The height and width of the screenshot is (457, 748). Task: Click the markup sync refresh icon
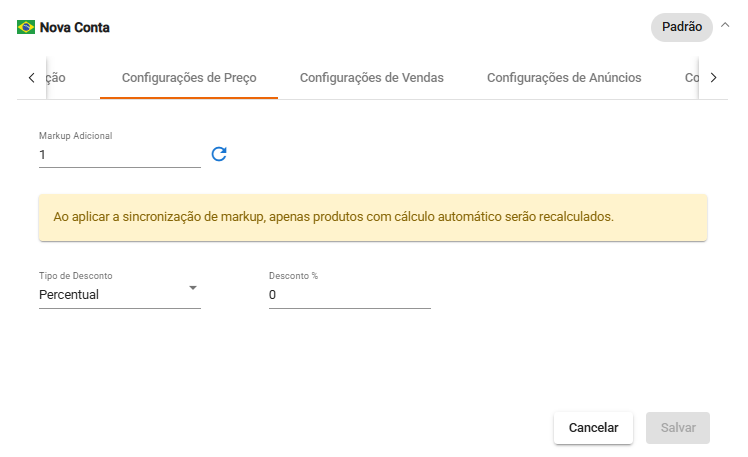click(219, 154)
